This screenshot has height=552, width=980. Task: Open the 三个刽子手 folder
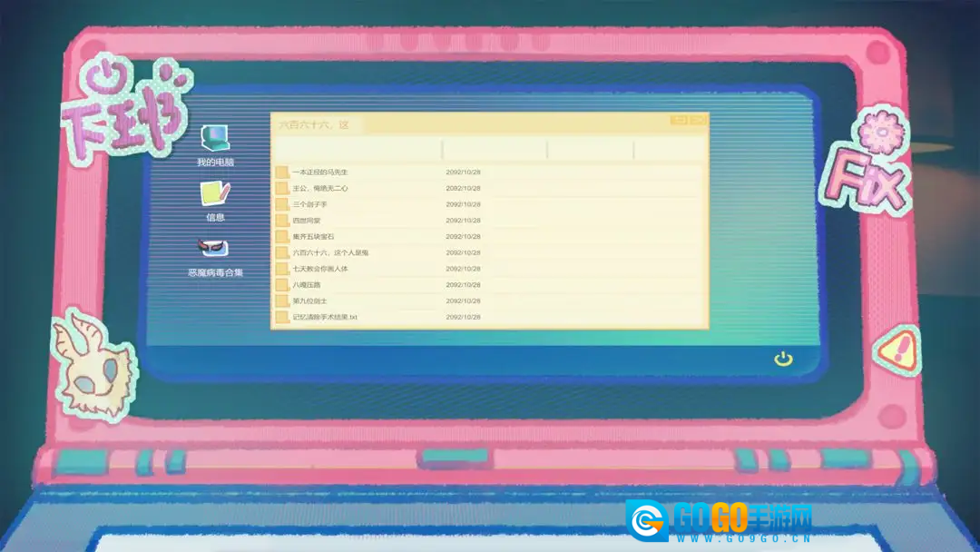click(312, 204)
